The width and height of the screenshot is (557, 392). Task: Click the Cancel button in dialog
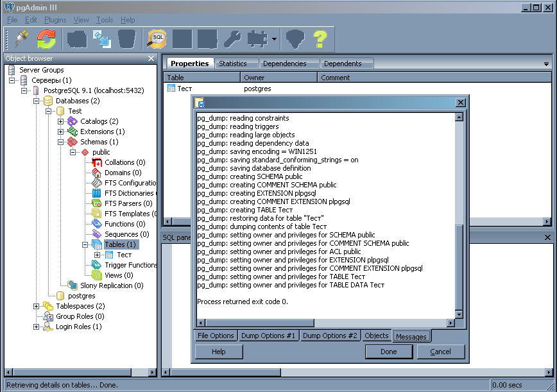pos(440,352)
